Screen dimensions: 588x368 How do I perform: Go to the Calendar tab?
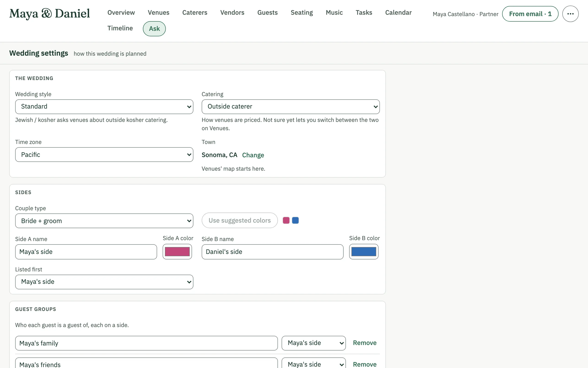pyautogui.click(x=398, y=13)
